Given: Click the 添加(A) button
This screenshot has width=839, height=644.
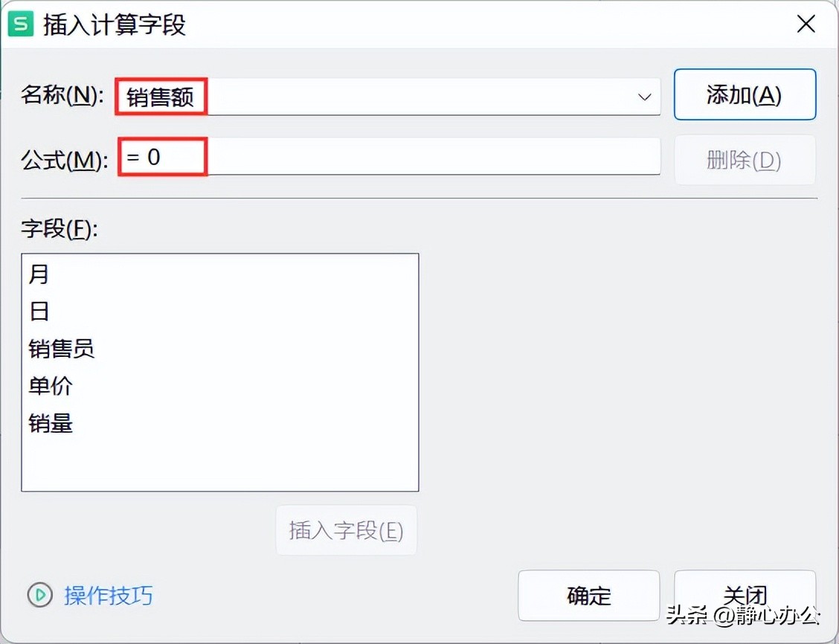Looking at the screenshot, I should (745, 94).
